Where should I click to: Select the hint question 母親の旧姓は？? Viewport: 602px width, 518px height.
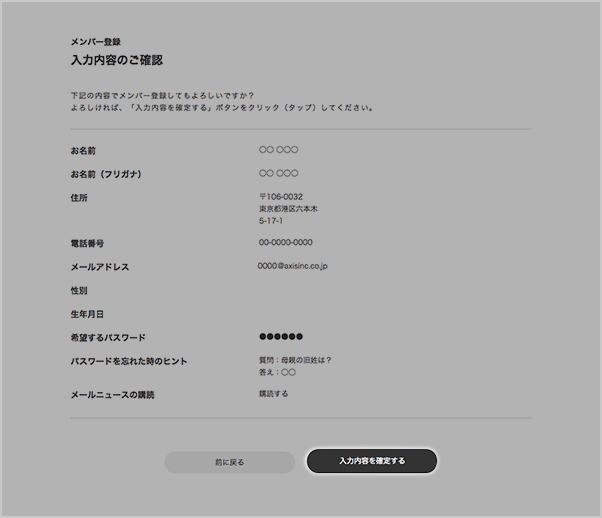306,360
